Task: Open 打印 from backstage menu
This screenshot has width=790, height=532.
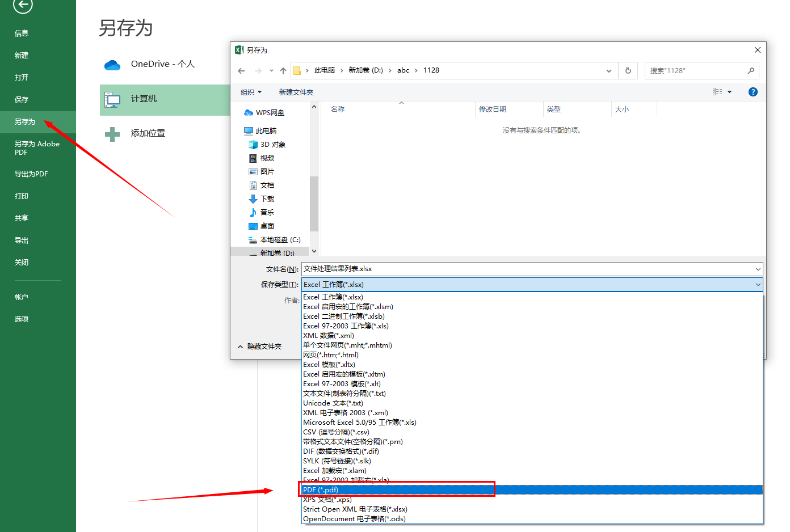Action: 22,196
